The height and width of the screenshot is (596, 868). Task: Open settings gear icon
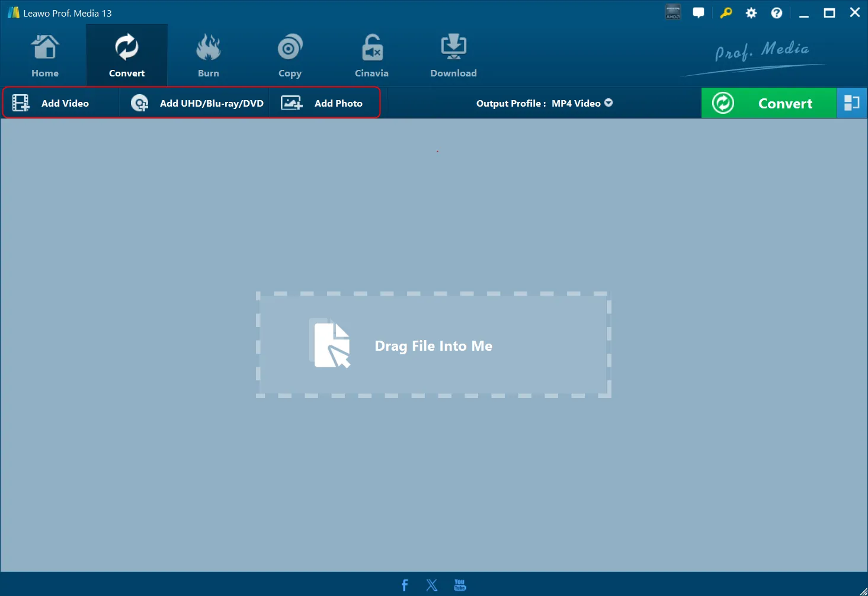[751, 12]
